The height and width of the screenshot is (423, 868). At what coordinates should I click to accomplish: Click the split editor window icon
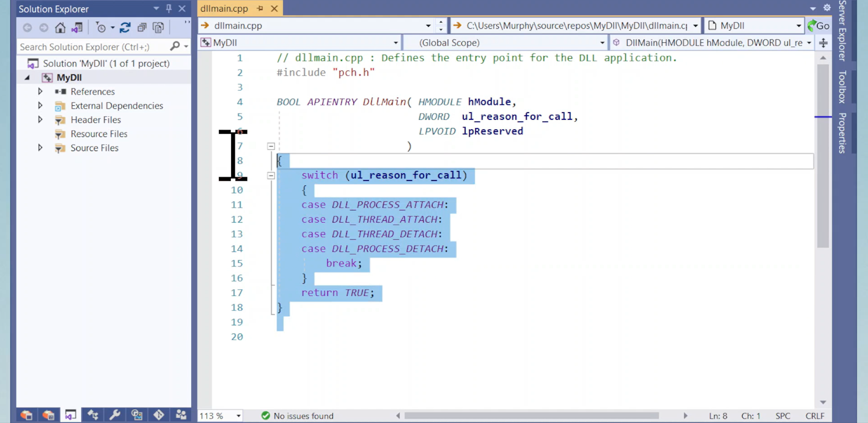pos(823,43)
